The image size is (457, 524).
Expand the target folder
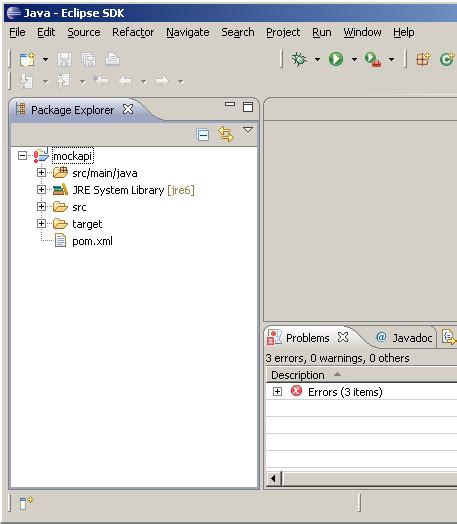[x=41, y=224]
